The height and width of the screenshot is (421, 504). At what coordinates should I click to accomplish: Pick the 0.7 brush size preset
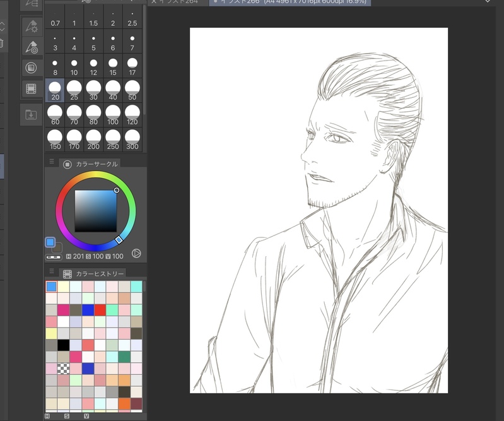(55, 18)
